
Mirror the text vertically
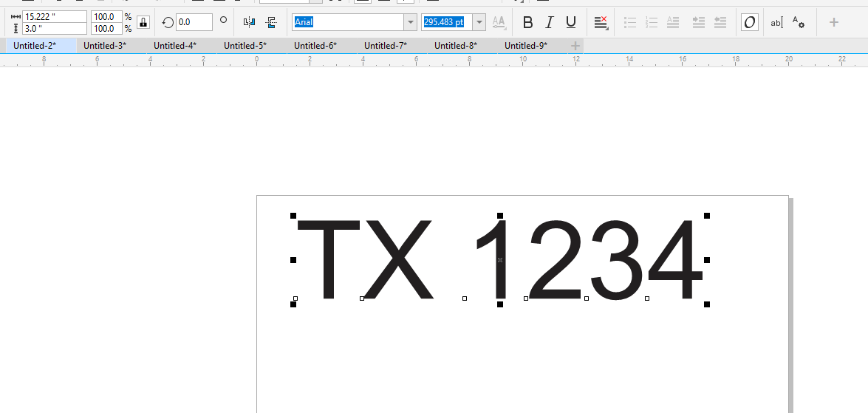[271, 22]
